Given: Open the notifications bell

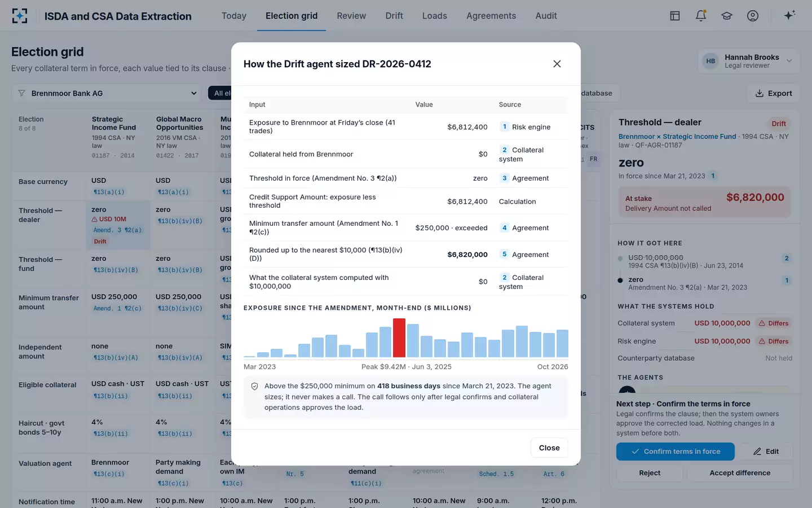Looking at the screenshot, I should [701, 16].
